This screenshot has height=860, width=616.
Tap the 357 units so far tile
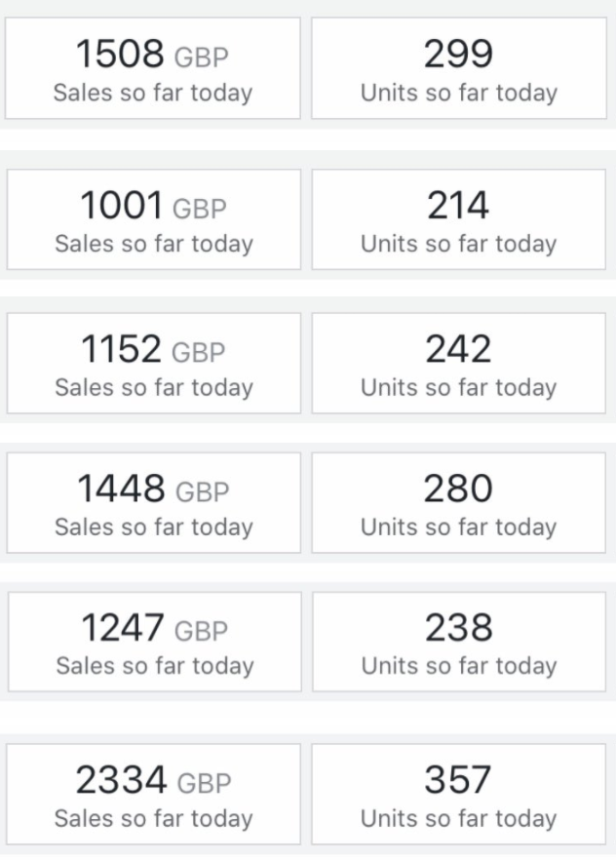coord(459,794)
